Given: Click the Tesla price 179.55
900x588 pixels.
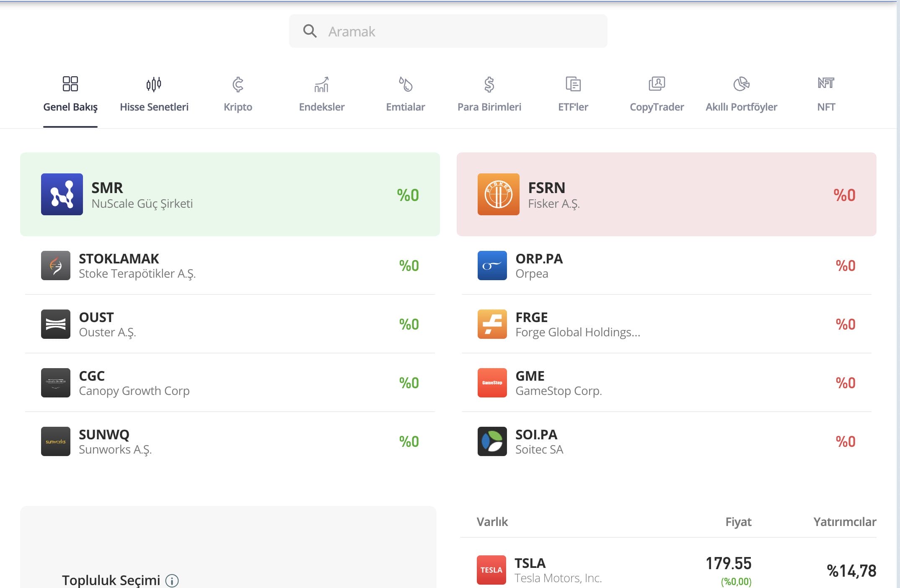Looking at the screenshot, I should coord(729,564).
